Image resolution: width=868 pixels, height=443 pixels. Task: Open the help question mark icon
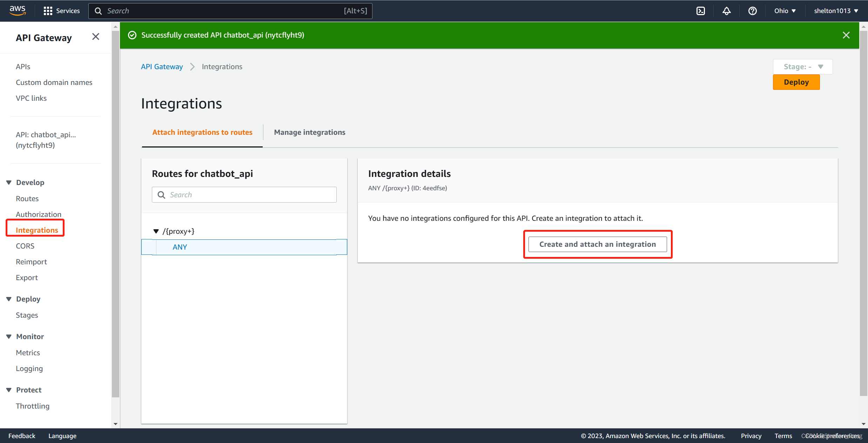[752, 11]
